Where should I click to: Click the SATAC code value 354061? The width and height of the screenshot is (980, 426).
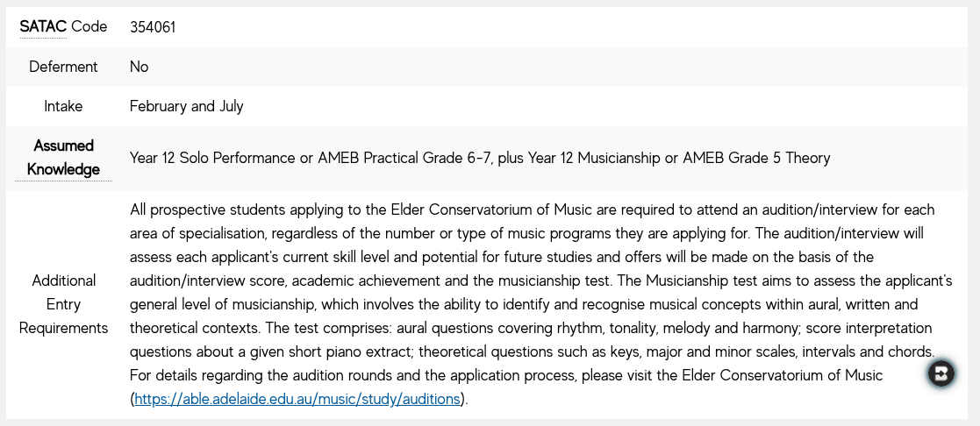click(153, 27)
